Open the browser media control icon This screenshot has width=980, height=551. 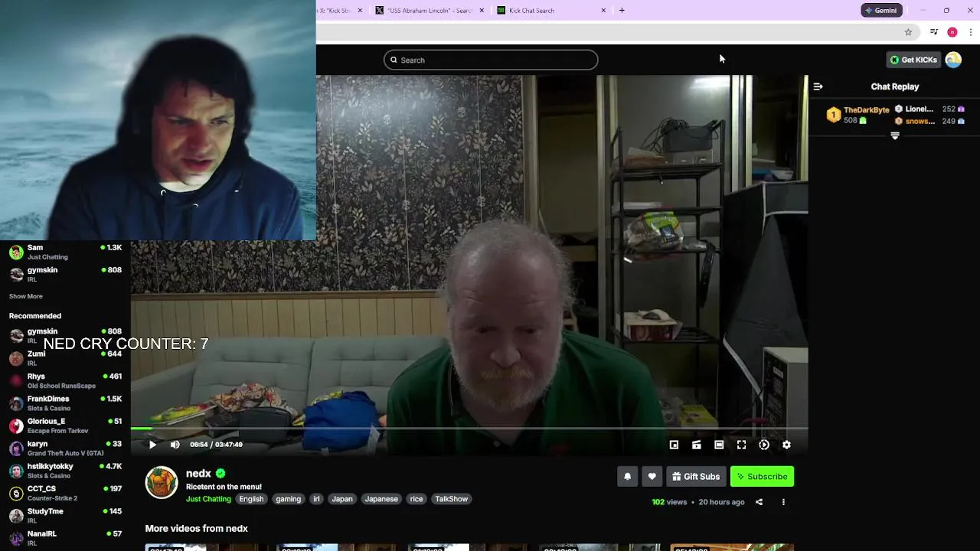pos(933,32)
